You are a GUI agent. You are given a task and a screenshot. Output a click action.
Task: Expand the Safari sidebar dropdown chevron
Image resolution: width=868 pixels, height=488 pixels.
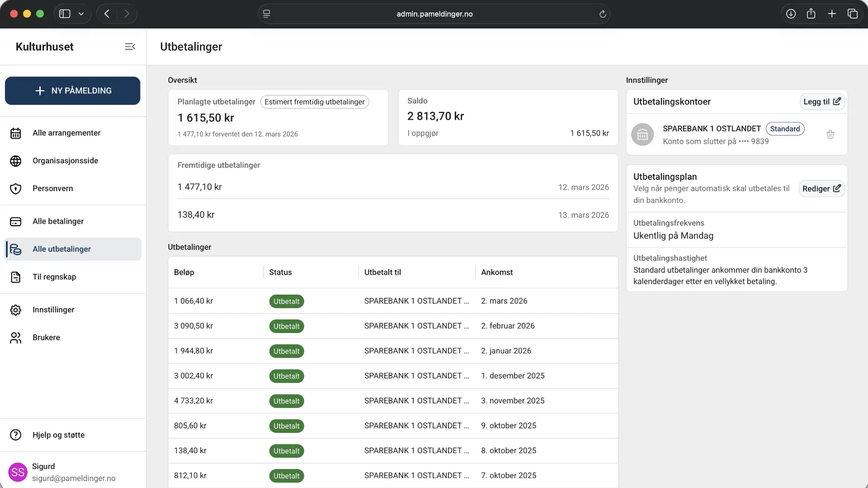(81, 14)
